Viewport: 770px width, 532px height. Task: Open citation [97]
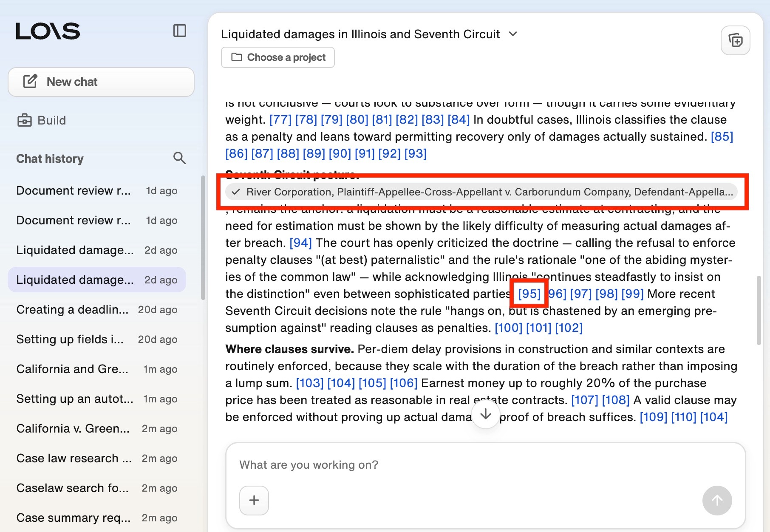pos(581,294)
